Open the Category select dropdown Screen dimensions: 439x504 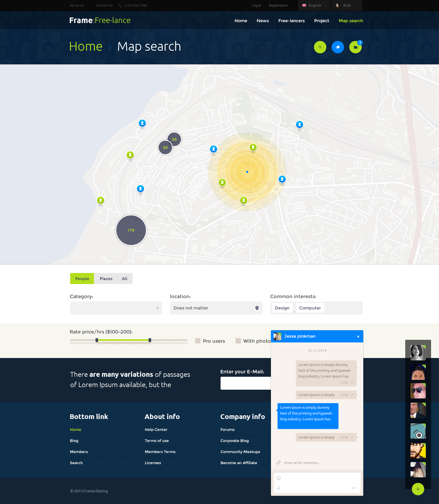116,308
